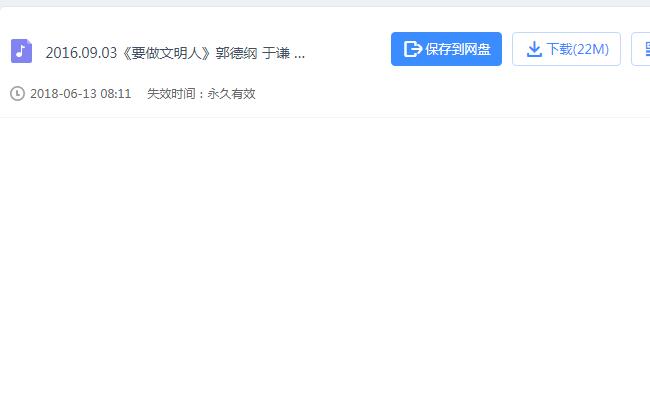Viewport: 650px width, 400px height.
Task: Click the save arrow icon in 保存到网盘
Action: (x=412, y=49)
